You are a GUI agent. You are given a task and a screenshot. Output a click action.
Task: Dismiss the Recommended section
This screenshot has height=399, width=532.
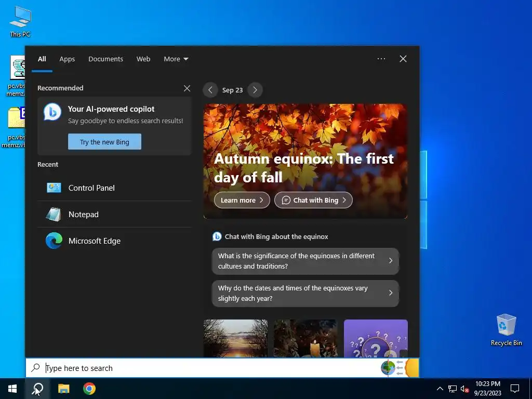[187, 88]
